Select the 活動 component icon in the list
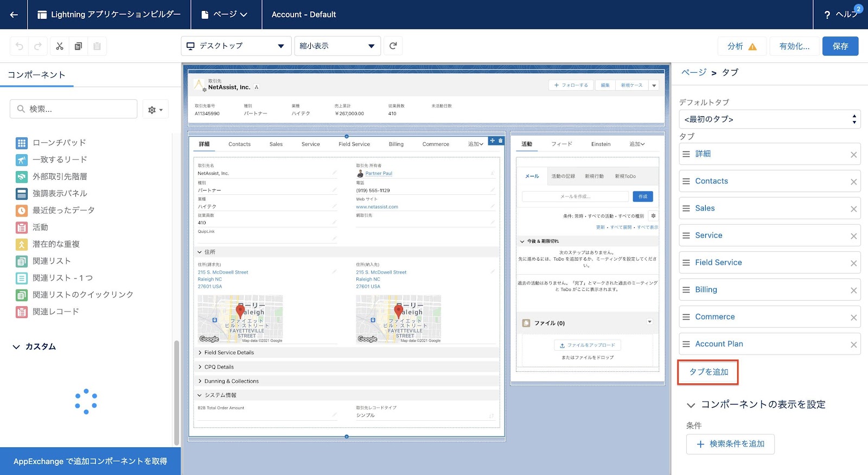This screenshot has width=868, height=475. pyautogui.click(x=22, y=227)
